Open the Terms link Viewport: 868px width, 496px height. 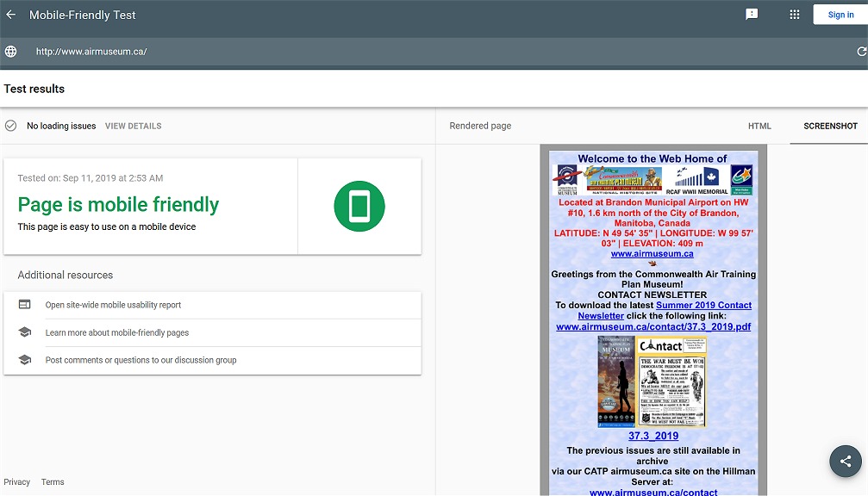point(53,482)
